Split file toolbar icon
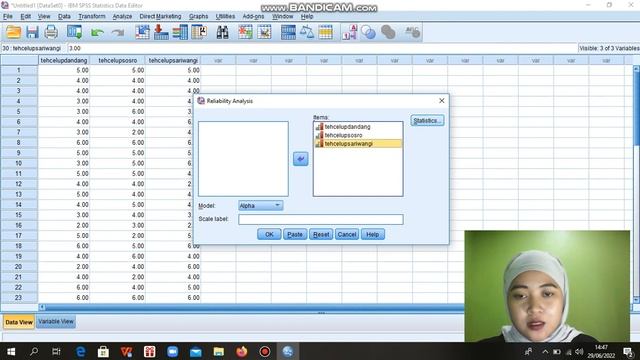 tap(288, 32)
